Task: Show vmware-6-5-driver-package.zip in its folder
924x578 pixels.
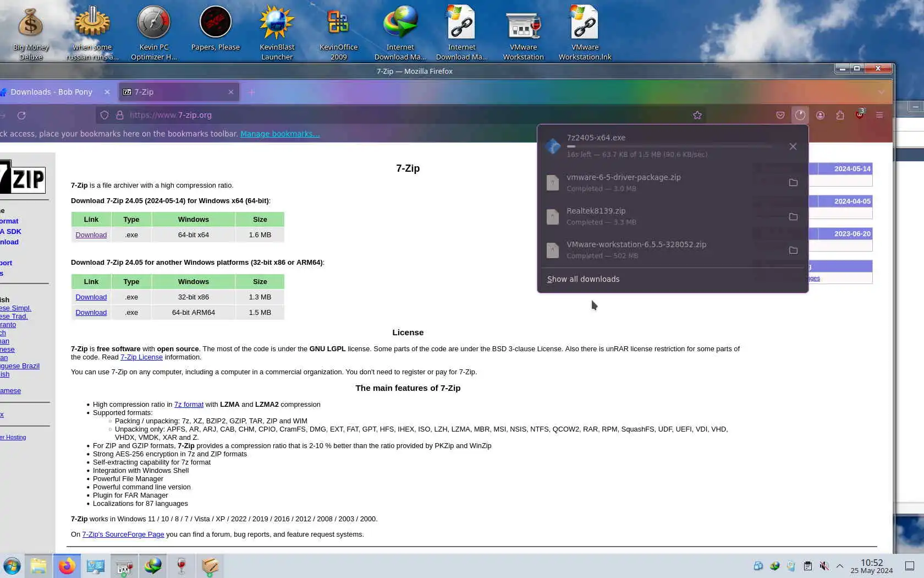Action: point(793,183)
